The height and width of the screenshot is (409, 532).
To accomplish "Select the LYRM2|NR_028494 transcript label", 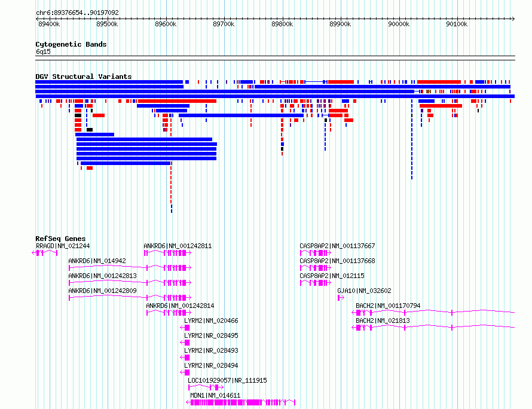I will click(x=211, y=365).
